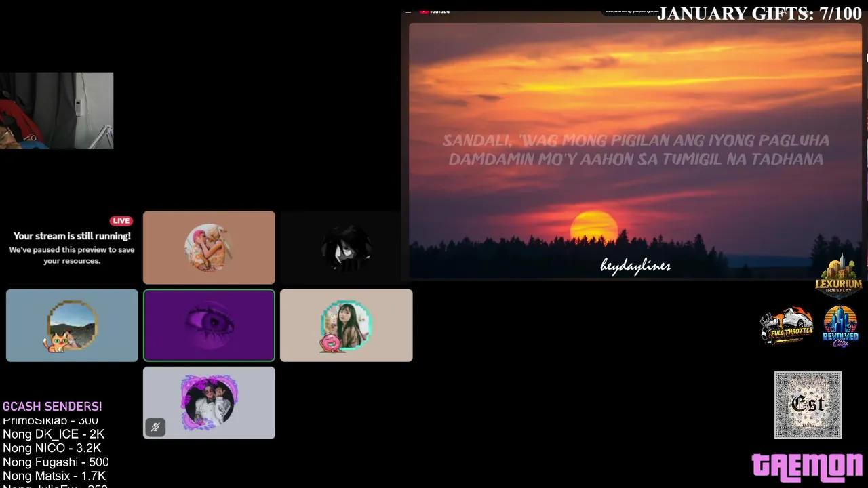
Task: Select the dark anime avatar call tile
Action: (x=346, y=247)
